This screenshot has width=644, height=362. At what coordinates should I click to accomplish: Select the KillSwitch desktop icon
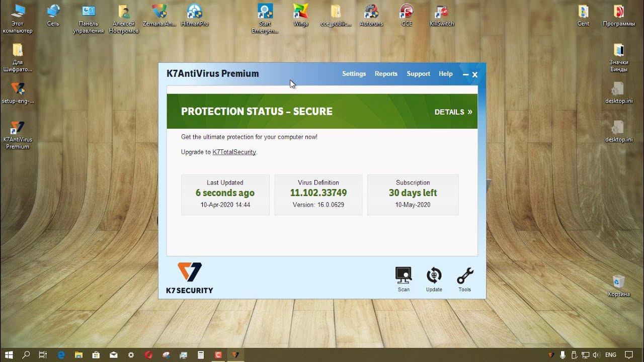click(x=442, y=15)
